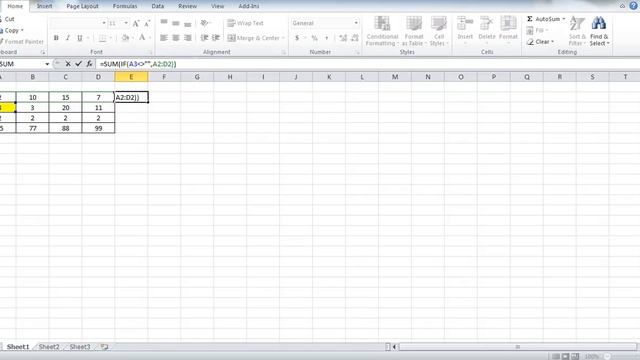Screen dimensions: 640x360
Task: Apply Percent Style
Action: click(314, 38)
